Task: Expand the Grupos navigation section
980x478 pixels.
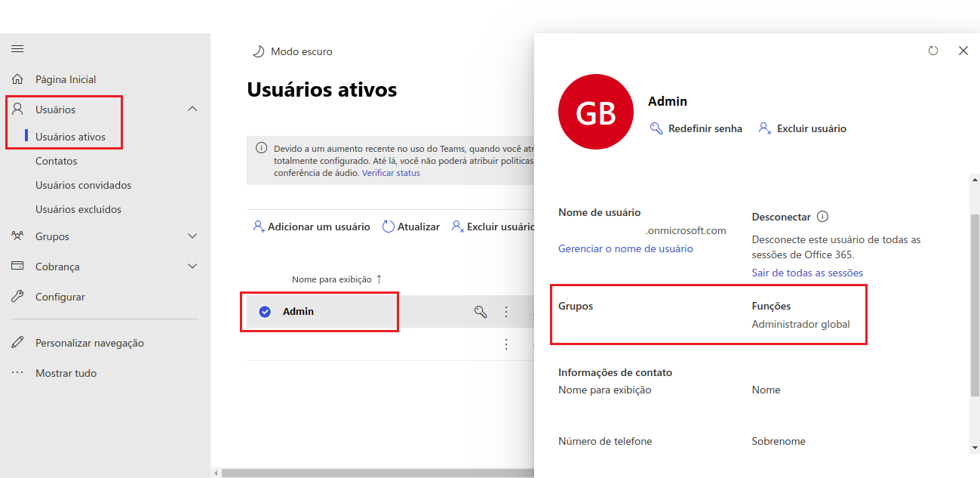Action: [x=192, y=236]
